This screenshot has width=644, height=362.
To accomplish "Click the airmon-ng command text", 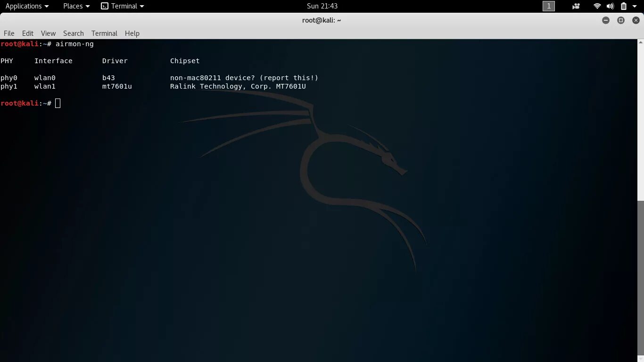I will pos(74,44).
